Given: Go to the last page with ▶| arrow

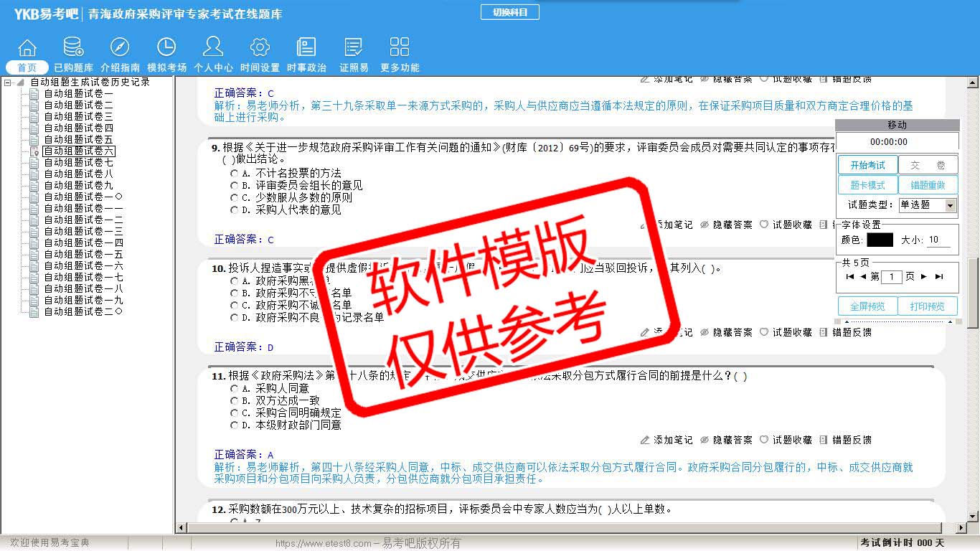Looking at the screenshot, I should tap(938, 277).
